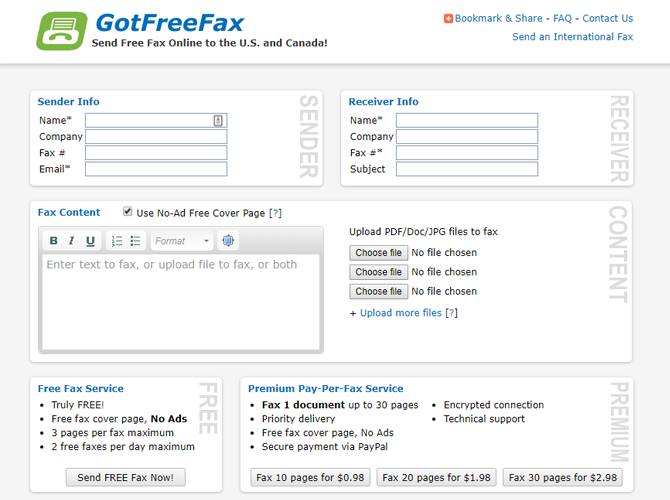The image size is (670, 500).
Task: Click '3 pages per fax maximum' text
Action: (x=113, y=433)
